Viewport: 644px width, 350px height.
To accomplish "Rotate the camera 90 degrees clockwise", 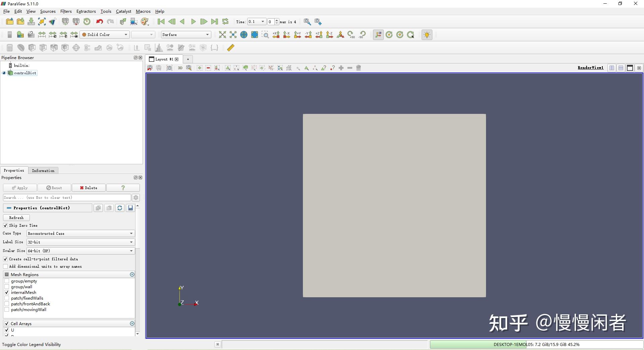I will pyautogui.click(x=351, y=35).
